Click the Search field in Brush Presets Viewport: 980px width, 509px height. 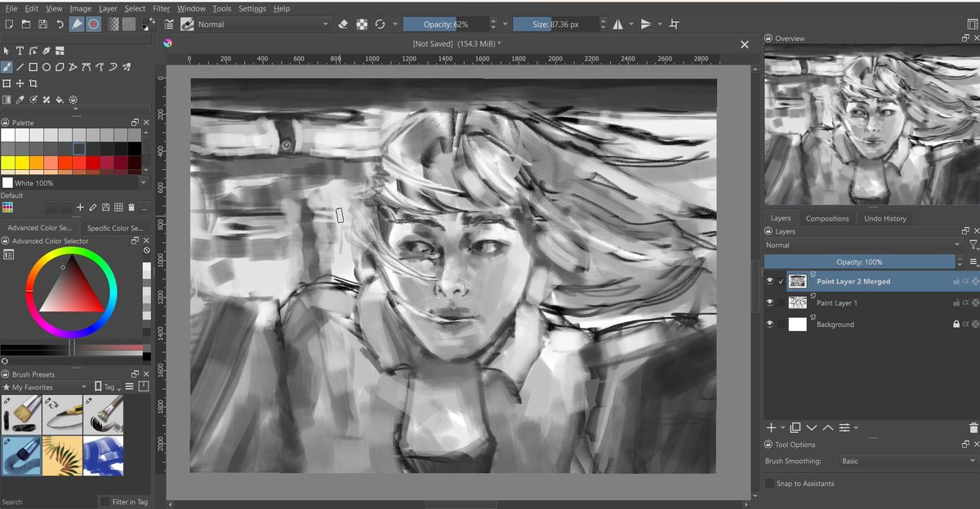pos(47,502)
